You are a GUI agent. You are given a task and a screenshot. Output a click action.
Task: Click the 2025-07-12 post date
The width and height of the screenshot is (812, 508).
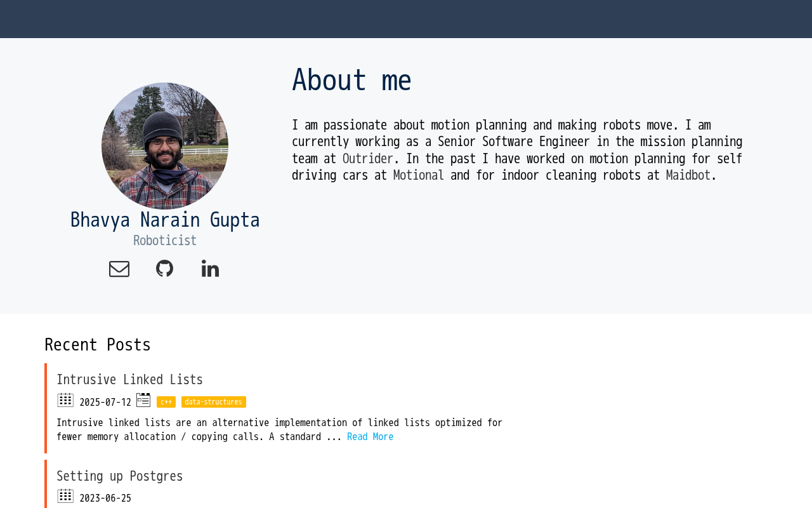pyautogui.click(x=105, y=403)
